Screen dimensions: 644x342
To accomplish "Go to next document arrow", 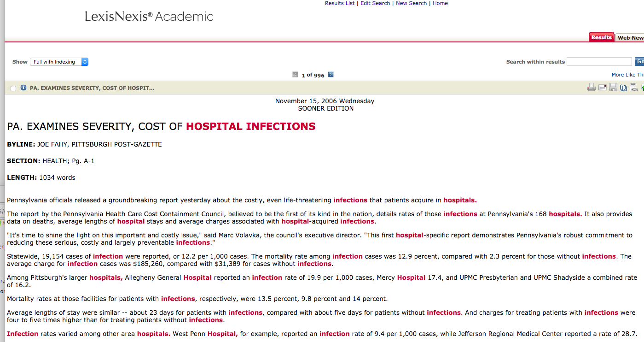I will [x=331, y=75].
